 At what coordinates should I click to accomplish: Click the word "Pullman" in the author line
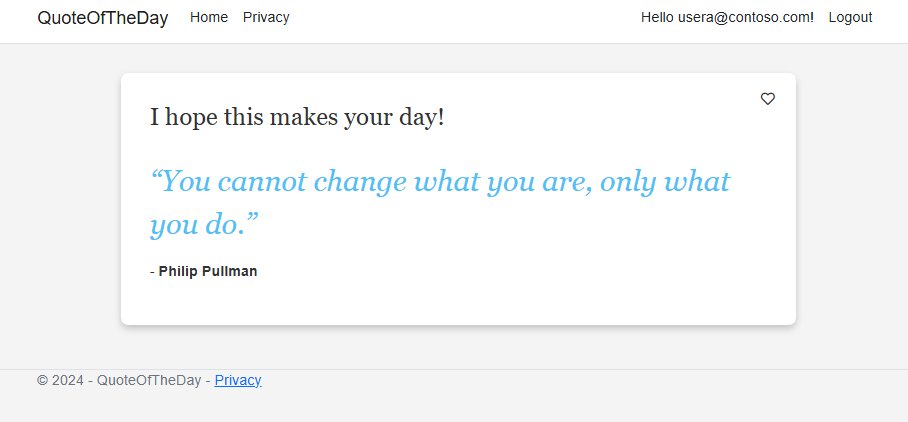(231, 271)
